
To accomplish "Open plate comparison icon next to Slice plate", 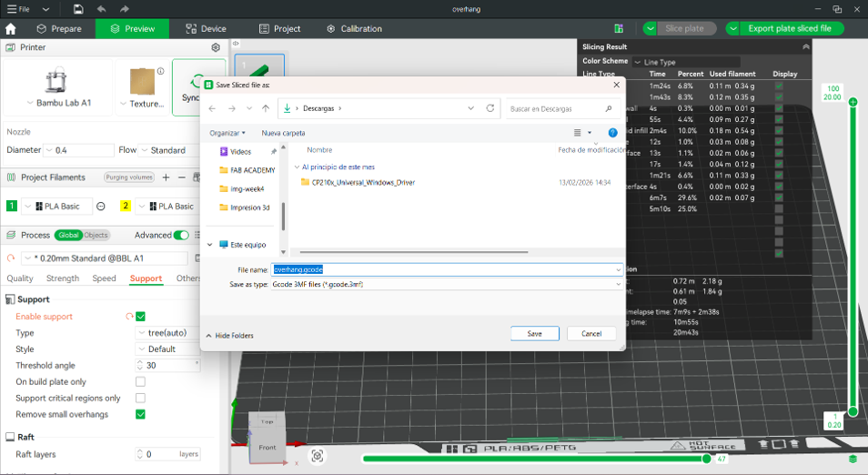I will pyautogui.click(x=619, y=29).
